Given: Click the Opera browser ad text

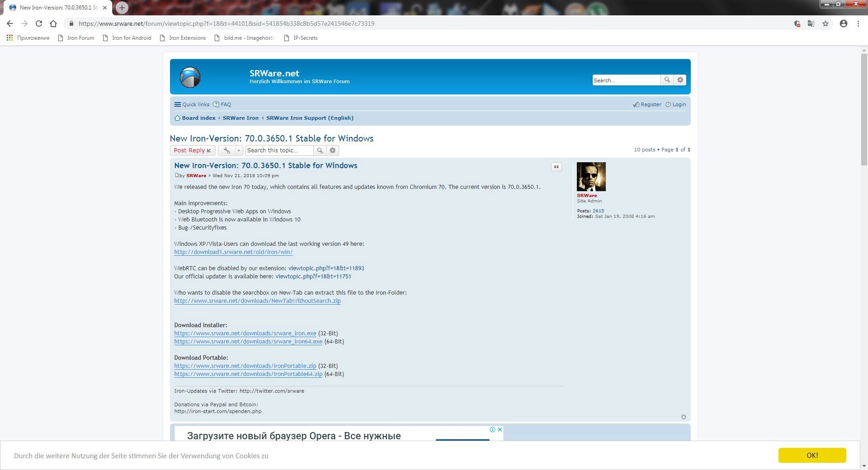Looking at the screenshot, I should pyautogui.click(x=294, y=436).
